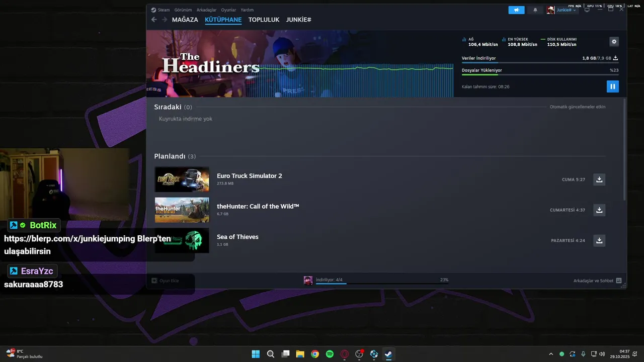Click the BotRix chat name badge

pos(34,225)
